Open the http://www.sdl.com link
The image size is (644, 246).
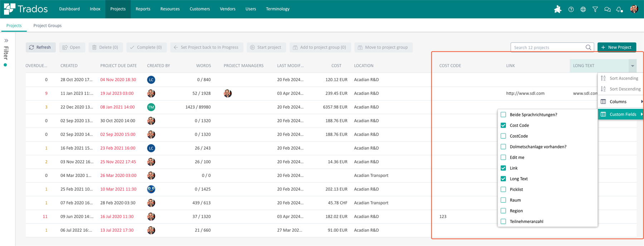[x=525, y=93]
